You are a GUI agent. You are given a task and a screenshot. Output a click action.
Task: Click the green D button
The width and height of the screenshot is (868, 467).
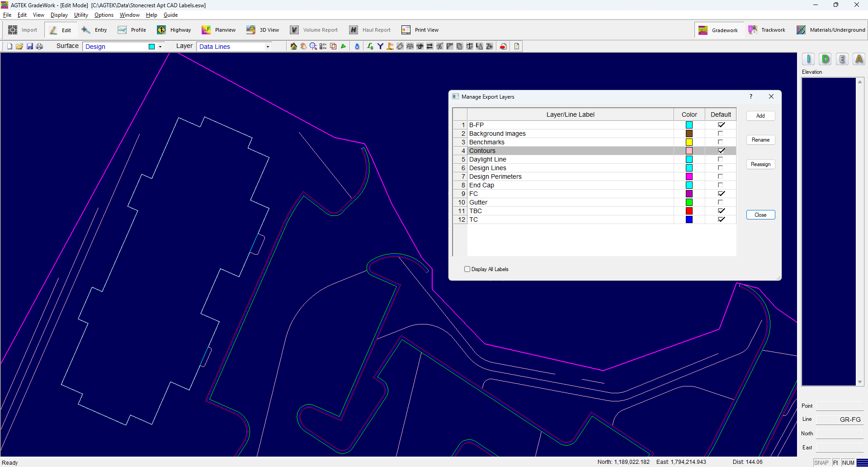click(826, 59)
